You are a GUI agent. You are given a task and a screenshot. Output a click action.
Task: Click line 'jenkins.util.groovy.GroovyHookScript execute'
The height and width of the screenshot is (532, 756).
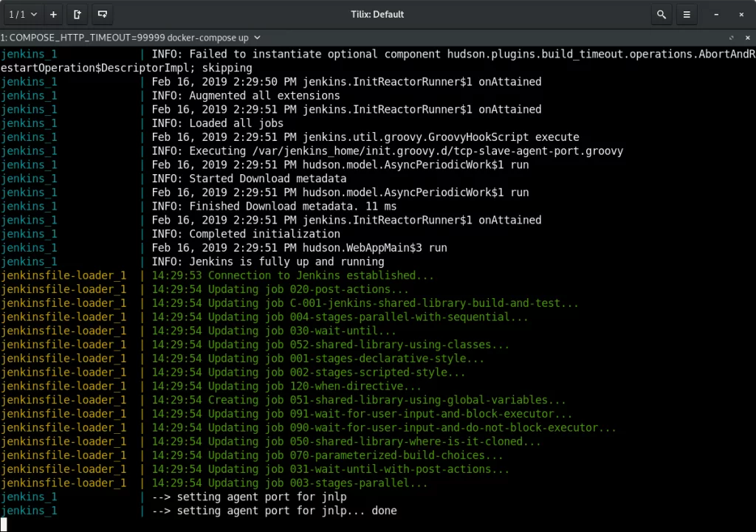pos(441,137)
